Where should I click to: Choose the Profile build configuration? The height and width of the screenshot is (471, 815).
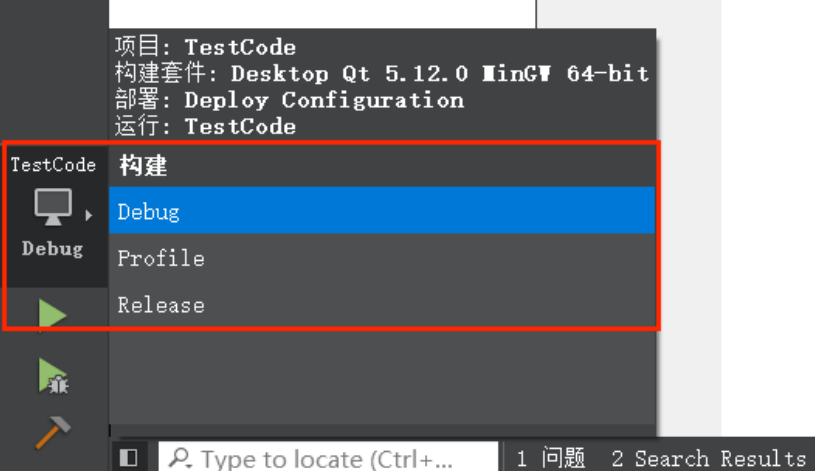click(382, 258)
